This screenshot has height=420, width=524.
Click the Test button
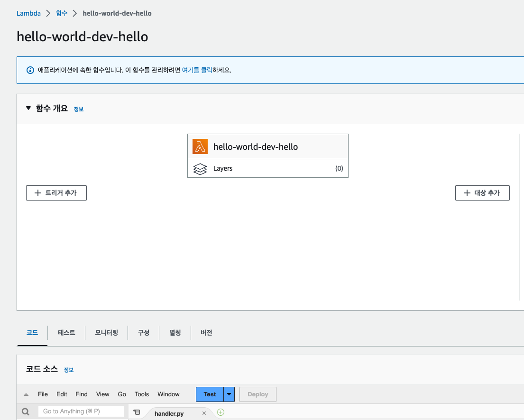click(210, 394)
